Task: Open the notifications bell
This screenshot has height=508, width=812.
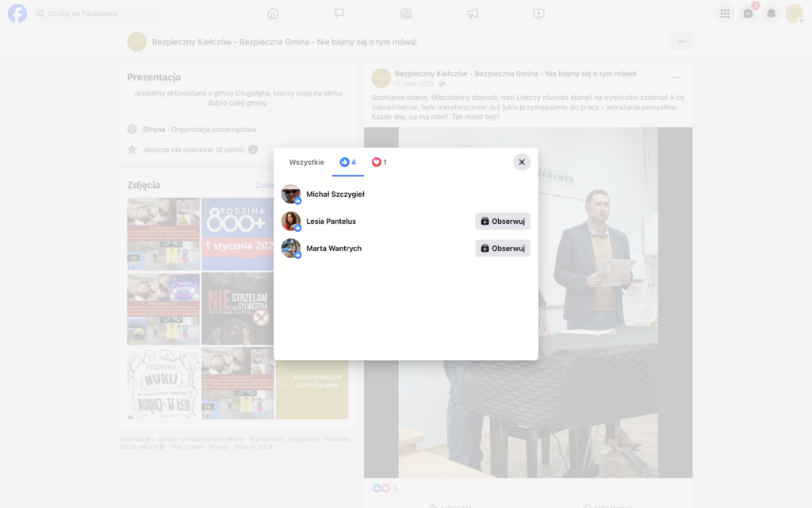Action: [x=771, y=13]
